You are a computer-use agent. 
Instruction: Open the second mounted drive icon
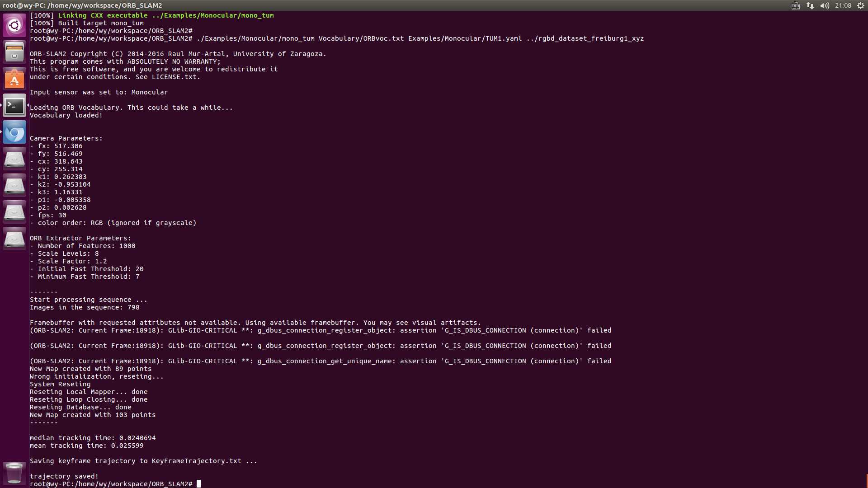(x=14, y=185)
